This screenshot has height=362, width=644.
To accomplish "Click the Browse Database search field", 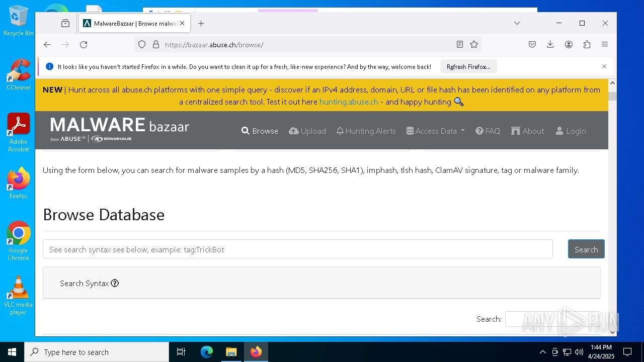I will (x=298, y=249).
